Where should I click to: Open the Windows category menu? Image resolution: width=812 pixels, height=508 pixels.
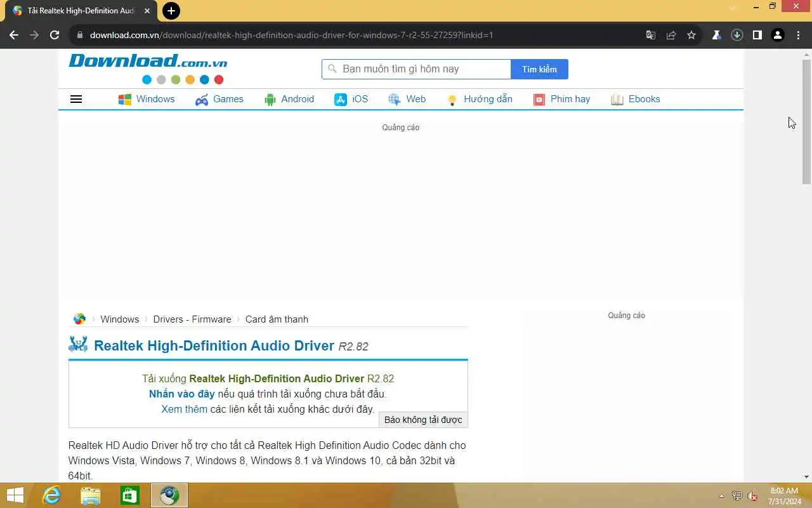click(x=155, y=99)
